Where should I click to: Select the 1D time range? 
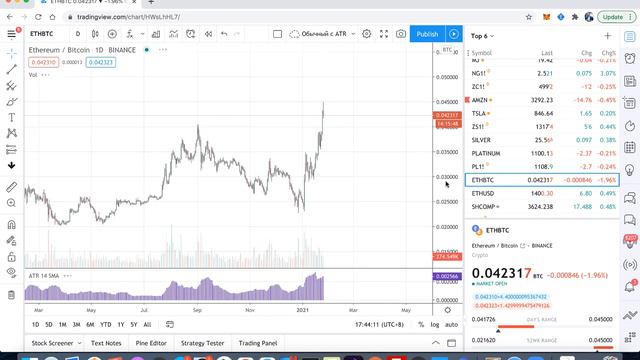(x=36, y=324)
